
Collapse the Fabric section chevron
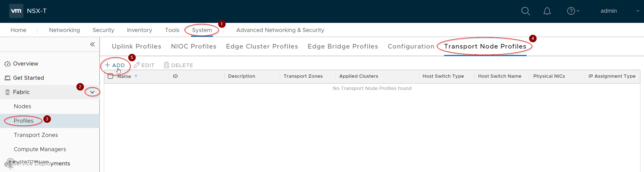coord(92,92)
